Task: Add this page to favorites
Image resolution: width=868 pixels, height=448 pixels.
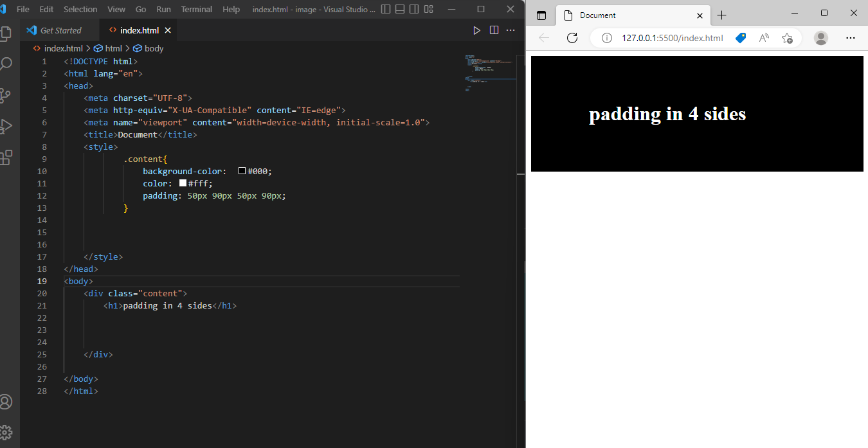Action: click(x=787, y=38)
